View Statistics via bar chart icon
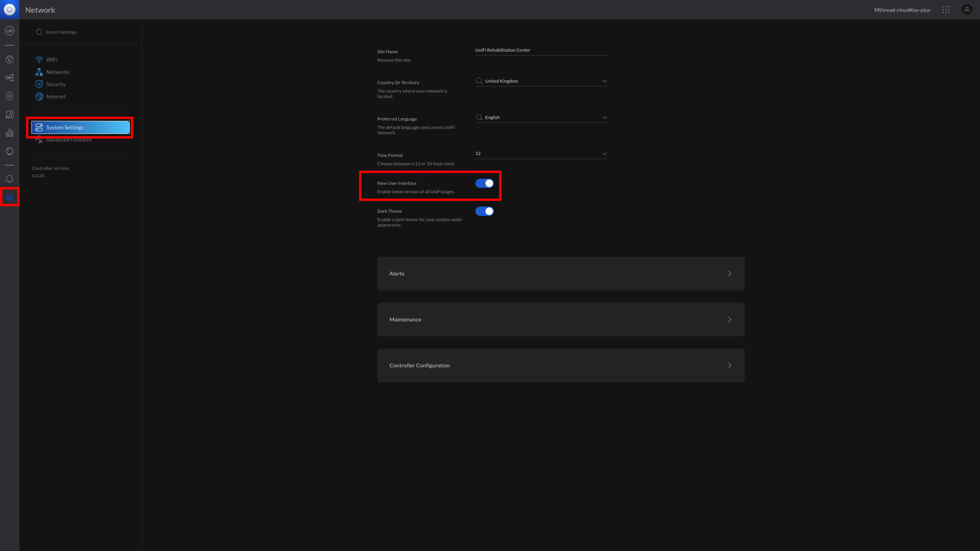Image resolution: width=980 pixels, height=551 pixels. 10,132
